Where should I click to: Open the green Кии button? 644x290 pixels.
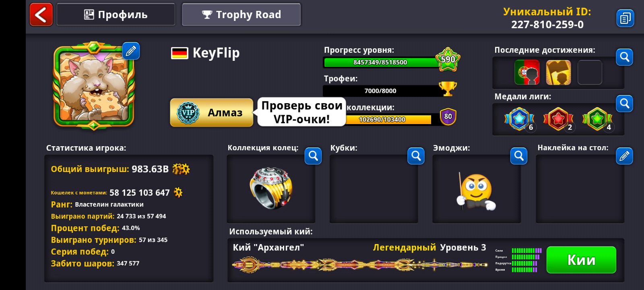click(581, 260)
